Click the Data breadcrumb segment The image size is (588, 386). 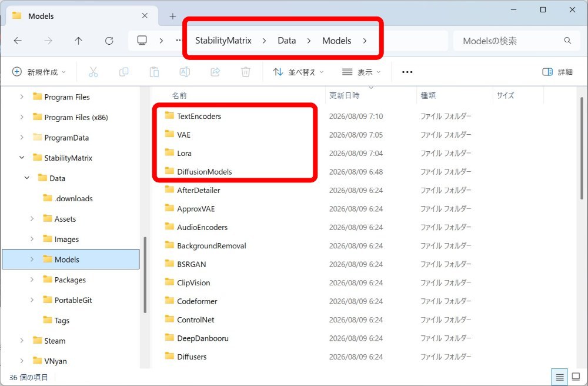pyautogui.click(x=287, y=41)
